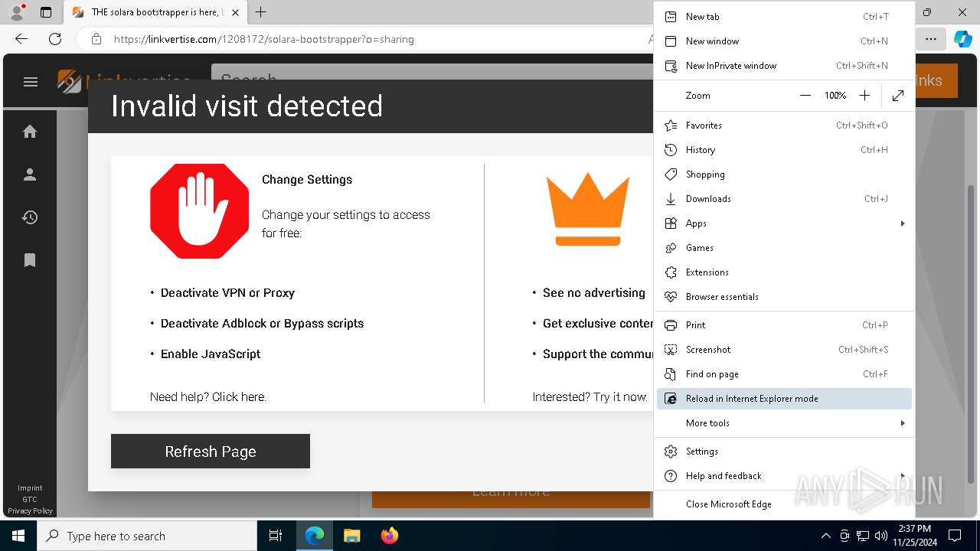Click the Linkvertise logo
Image resolution: width=980 pixels, height=551 pixels.
pos(125,81)
